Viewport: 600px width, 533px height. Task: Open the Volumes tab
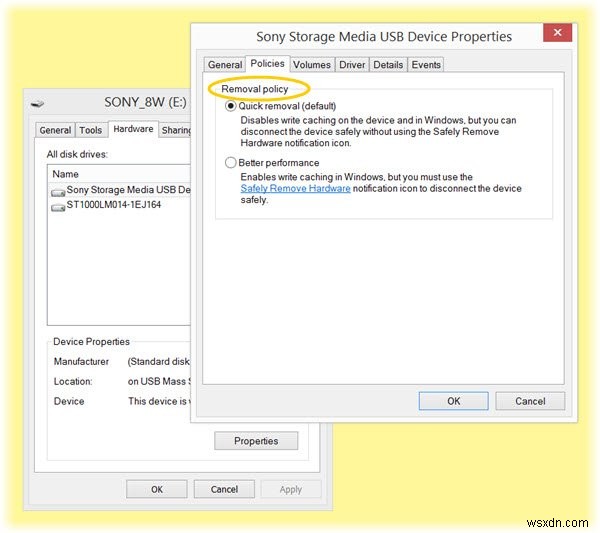[312, 65]
